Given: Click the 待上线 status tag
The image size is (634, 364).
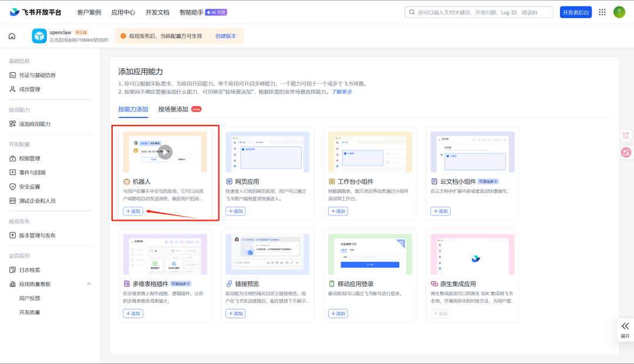Looking at the screenshot, I should point(81,32).
